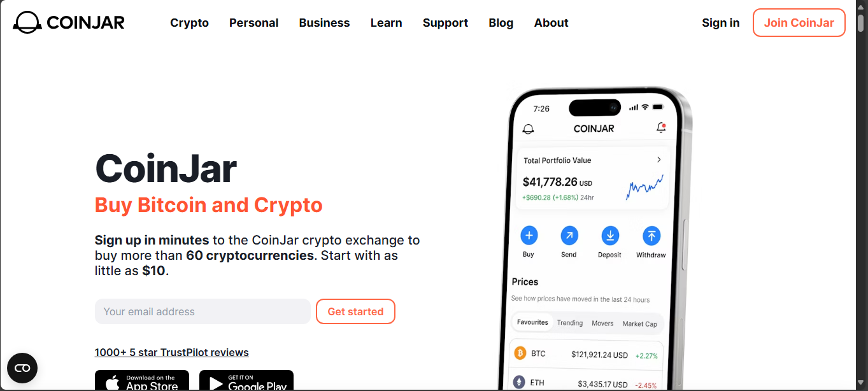Viewport: 868px width, 391px height.
Task: Click the Your email address field
Action: (203, 311)
